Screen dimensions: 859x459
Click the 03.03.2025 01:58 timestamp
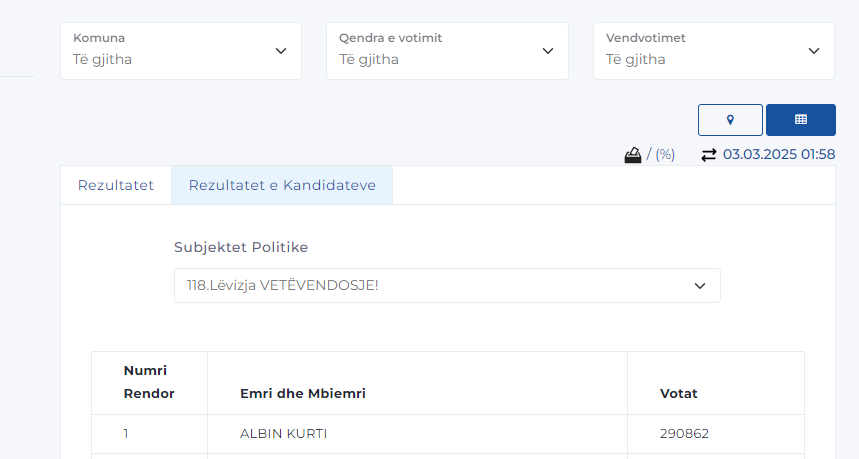click(x=779, y=155)
